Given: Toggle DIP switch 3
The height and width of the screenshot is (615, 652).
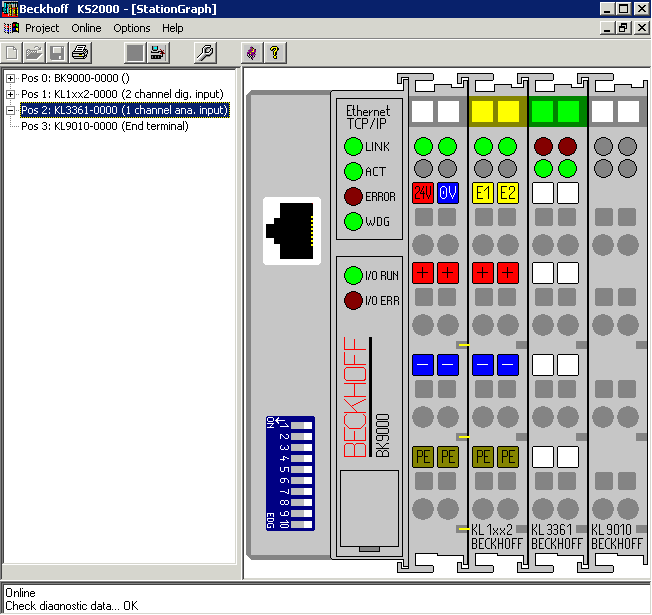Looking at the screenshot, I should click(x=301, y=447).
